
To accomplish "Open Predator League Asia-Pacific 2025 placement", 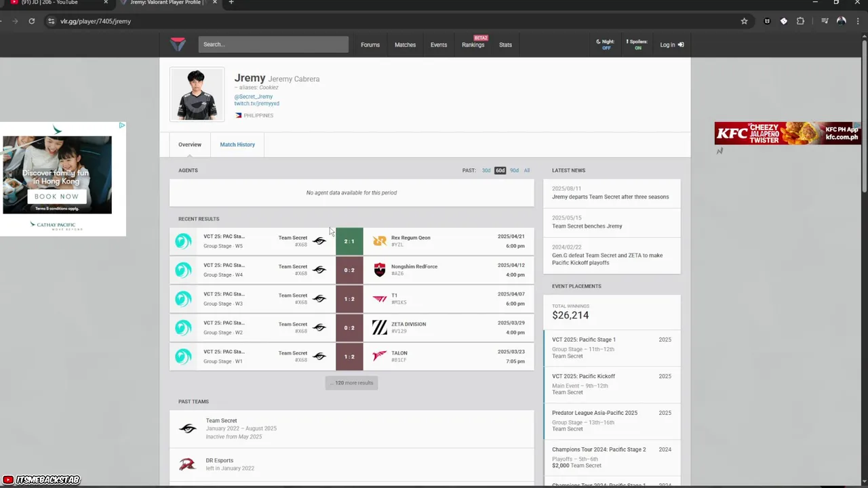I will point(612,421).
